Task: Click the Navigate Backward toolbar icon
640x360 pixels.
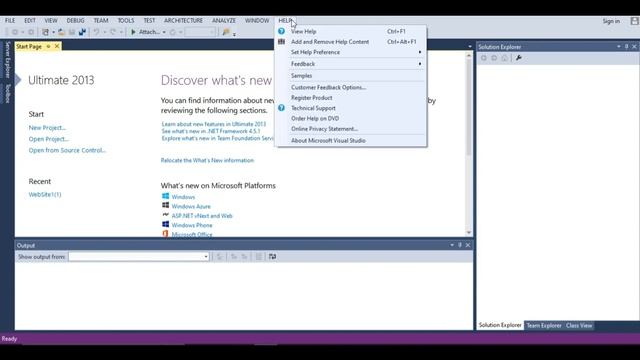Action: 15,32
